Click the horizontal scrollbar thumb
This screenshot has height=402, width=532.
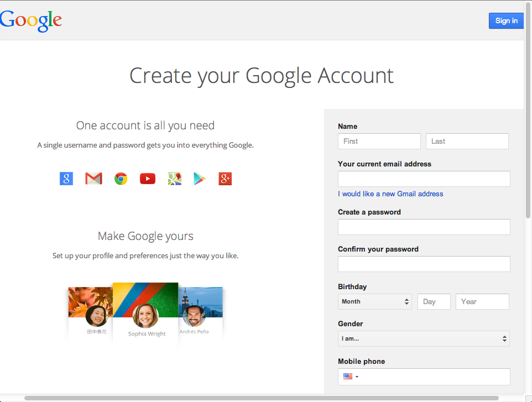[x=262, y=398]
